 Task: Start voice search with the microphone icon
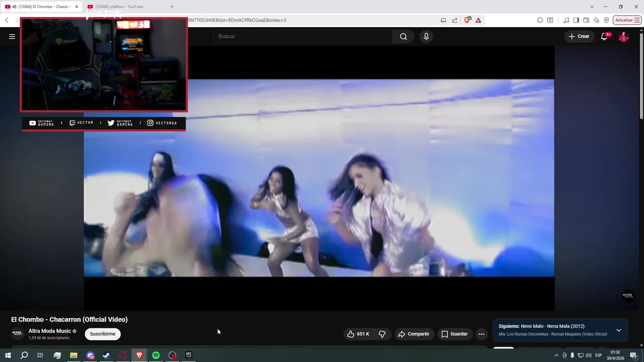[x=426, y=36]
